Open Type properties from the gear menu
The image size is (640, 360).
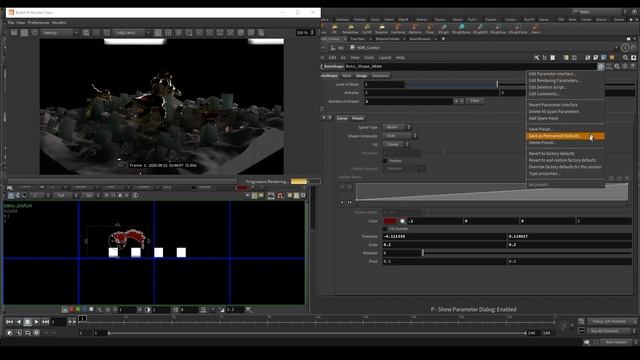coord(544,173)
